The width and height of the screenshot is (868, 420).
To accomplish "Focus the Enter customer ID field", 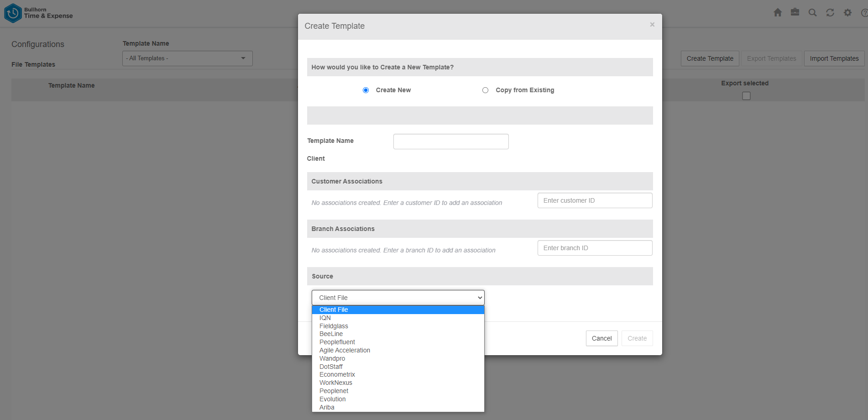I will point(595,200).
